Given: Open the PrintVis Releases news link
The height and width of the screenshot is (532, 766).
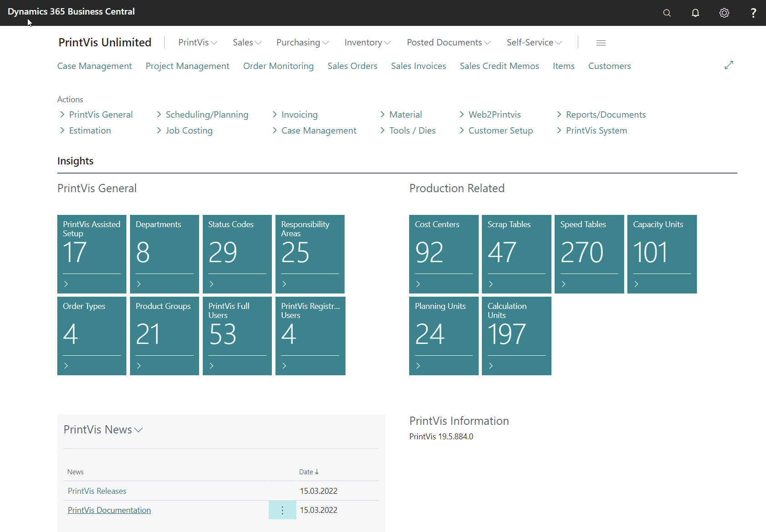Looking at the screenshot, I should pyautogui.click(x=97, y=491).
